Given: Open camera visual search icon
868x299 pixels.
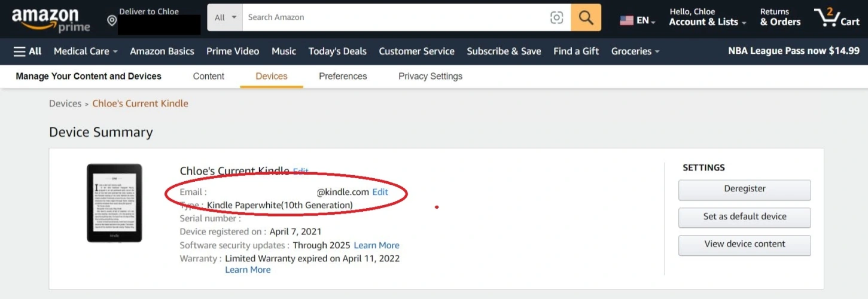Looking at the screenshot, I should 556,17.
